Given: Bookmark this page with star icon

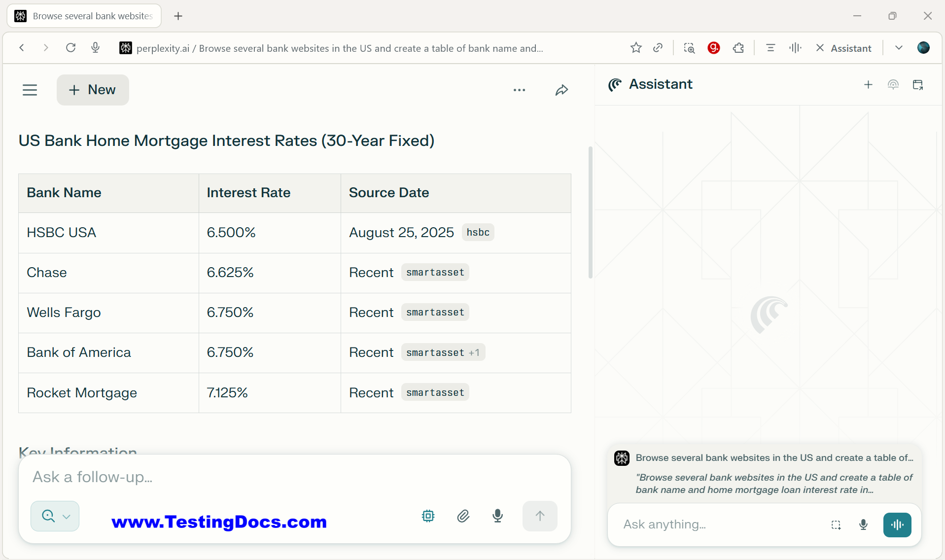Looking at the screenshot, I should point(636,48).
